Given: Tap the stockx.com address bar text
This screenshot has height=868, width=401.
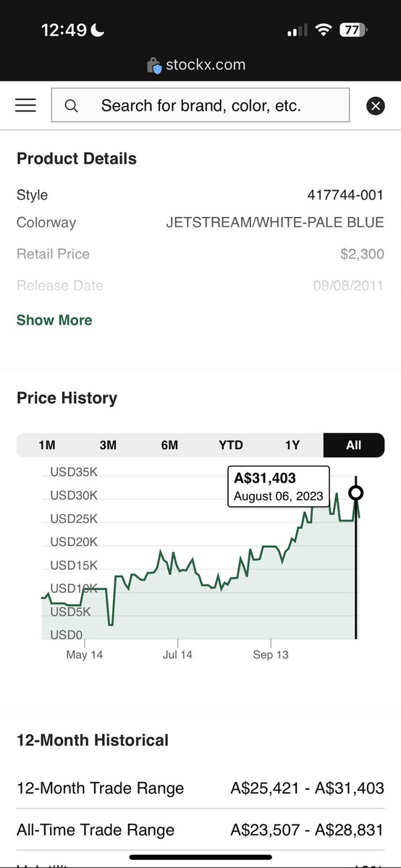Looking at the screenshot, I should pos(206,65).
